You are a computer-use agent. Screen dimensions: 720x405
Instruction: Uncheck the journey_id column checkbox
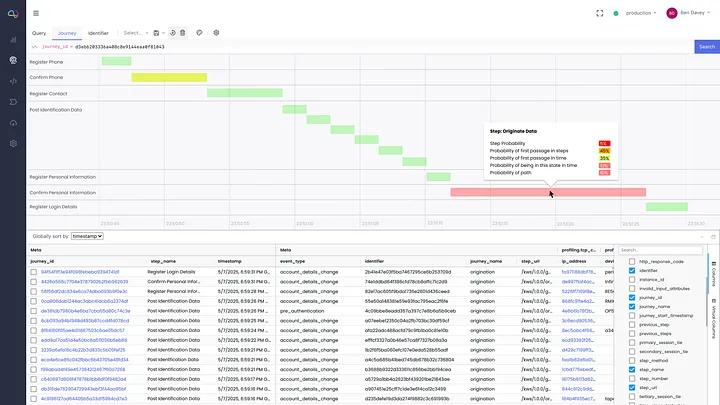[x=632, y=298]
